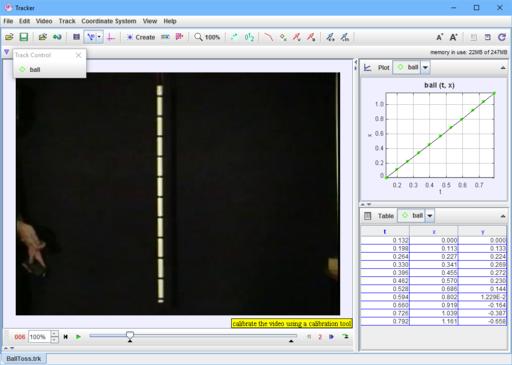Expand the Table ball track dropdown arrow
The image size is (512, 365).
[x=430, y=216]
